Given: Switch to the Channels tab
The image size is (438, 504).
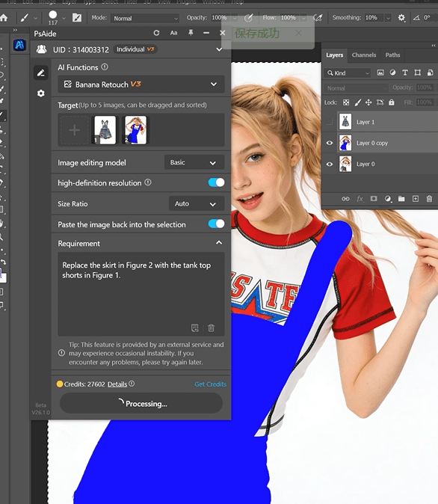Looking at the screenshot, I should [364, 55].
